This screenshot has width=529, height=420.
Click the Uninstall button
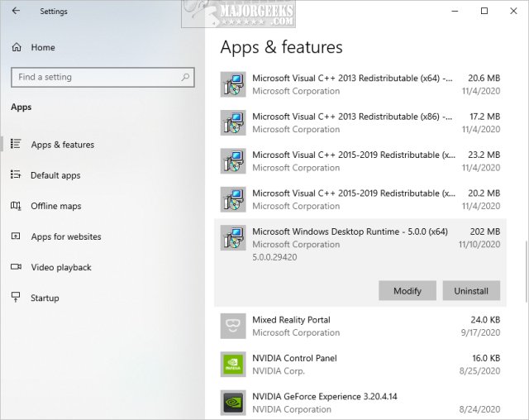(x=471, y=291)
